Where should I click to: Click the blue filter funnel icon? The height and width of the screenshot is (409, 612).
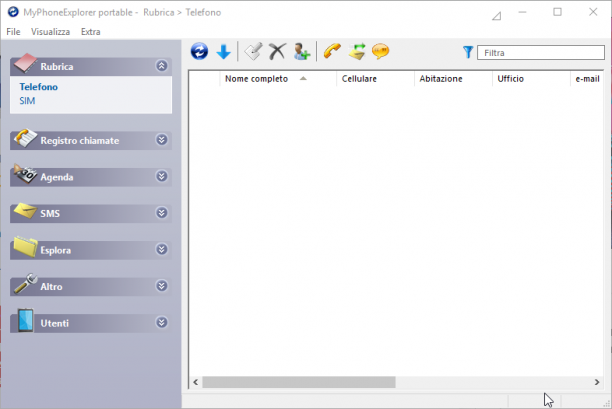(468, 52)
